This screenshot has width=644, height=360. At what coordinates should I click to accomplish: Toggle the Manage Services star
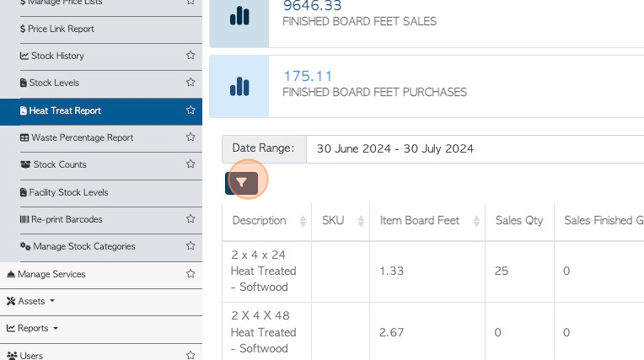click(191, 274)
